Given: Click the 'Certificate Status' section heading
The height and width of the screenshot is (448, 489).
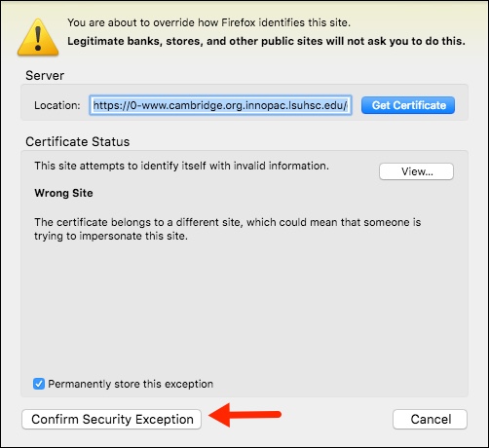Looking at the screenshot, I should tap(78, 142).
